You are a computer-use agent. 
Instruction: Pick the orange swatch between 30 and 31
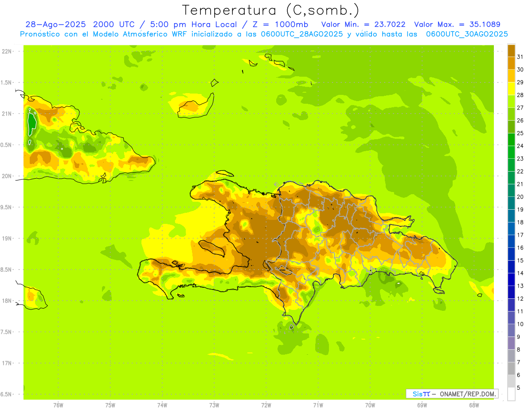[511, 63]
